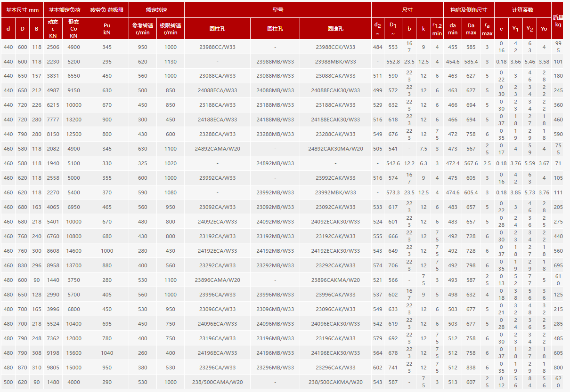This screenshot has height=392, width=570.
Task: Select the 24196ECAK30/W33 bearing model
Action: click(x=335, y=353)
